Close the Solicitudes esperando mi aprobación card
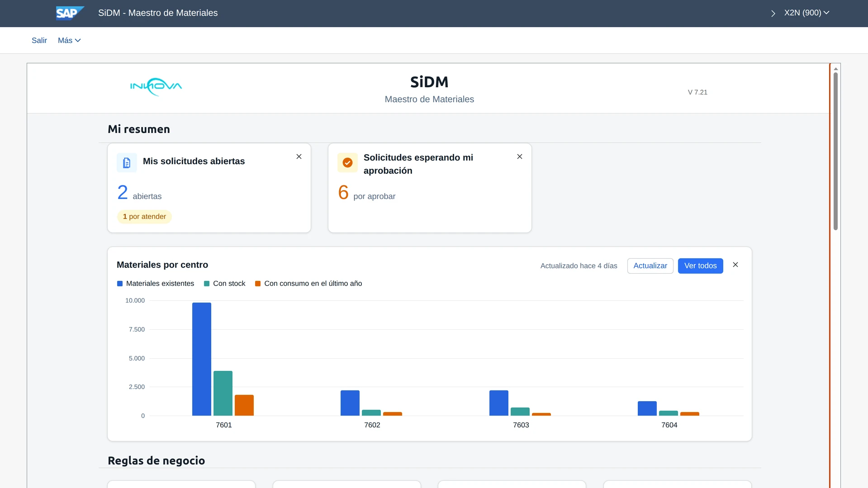This screenshot has height=488, width=868. [520, 156]
